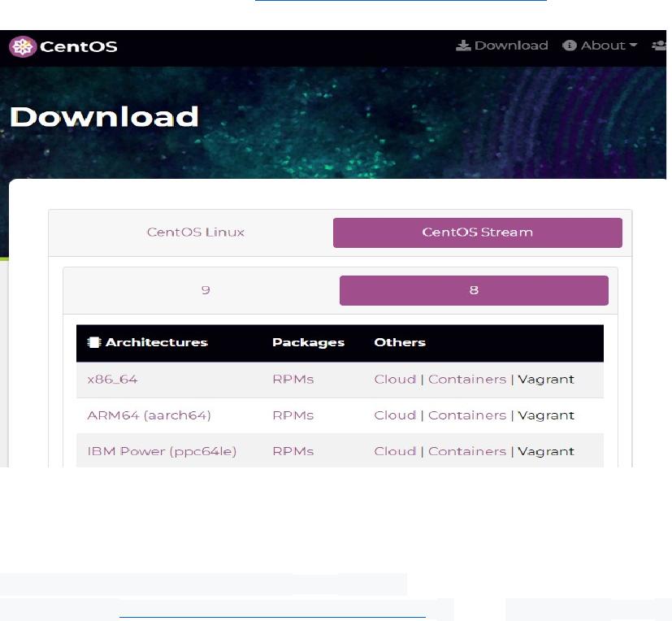The image size is (672, 621).
Task: Open RPMs link in x86_64 row
Action: click(x=293, y=380)
